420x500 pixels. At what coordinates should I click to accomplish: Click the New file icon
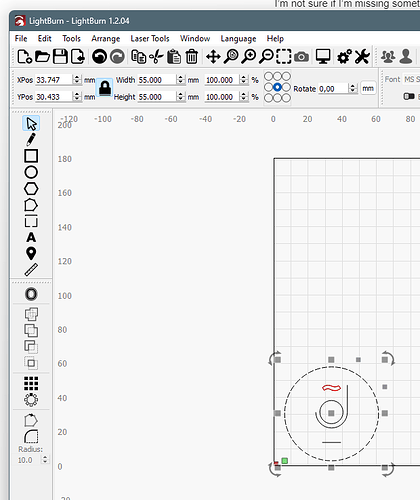tap(25, 56)
